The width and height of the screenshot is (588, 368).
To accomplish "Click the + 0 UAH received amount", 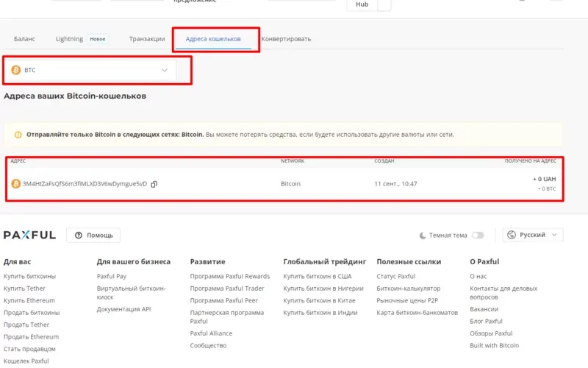I will (544, 179).
